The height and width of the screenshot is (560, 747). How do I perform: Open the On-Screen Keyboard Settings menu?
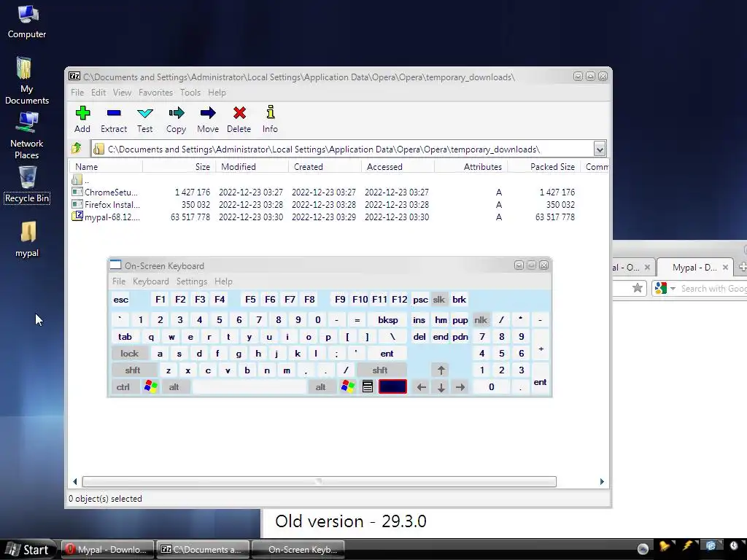pos(192,281)
